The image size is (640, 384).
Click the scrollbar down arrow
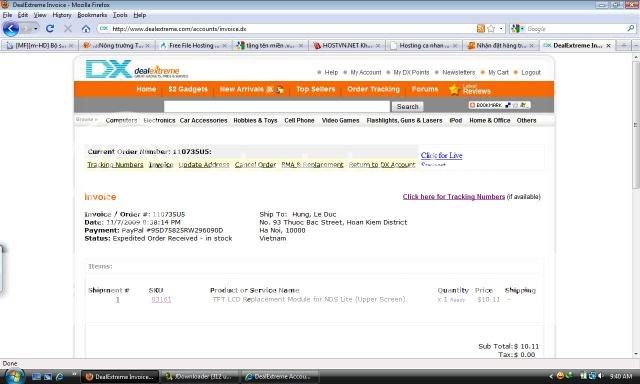(x=636, y=354)
